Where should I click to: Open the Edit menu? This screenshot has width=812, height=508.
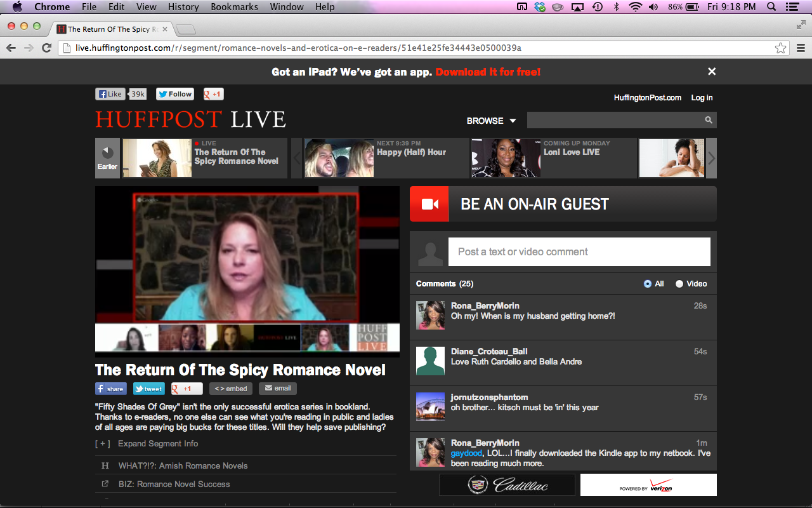(116, 7)
